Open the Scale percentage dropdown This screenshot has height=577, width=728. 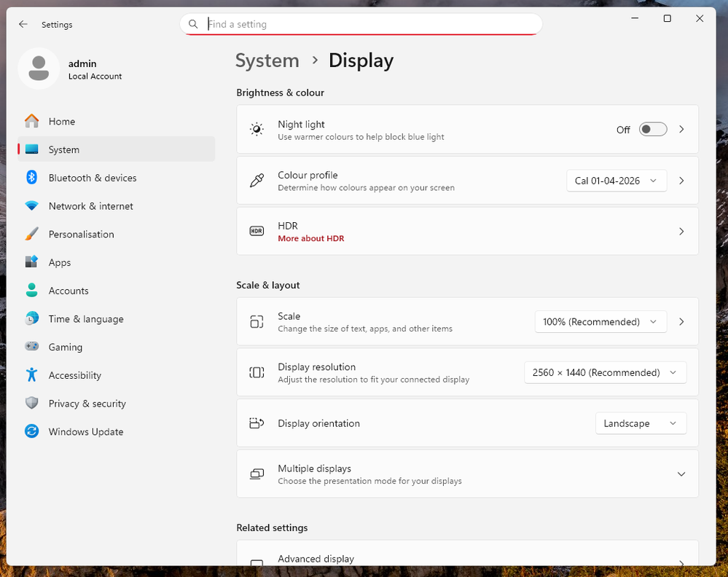pos(600,321)
